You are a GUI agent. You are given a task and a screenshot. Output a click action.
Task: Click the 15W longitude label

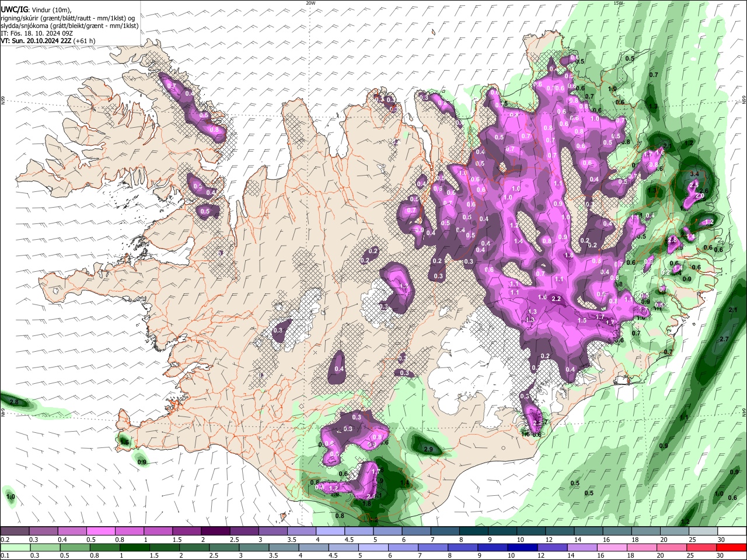(x=618, y=3)
